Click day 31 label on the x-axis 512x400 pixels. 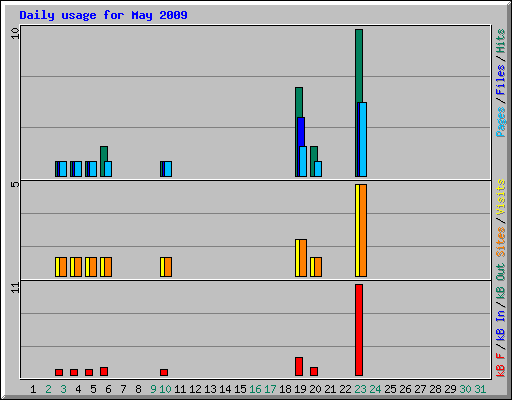pos(480,389)
